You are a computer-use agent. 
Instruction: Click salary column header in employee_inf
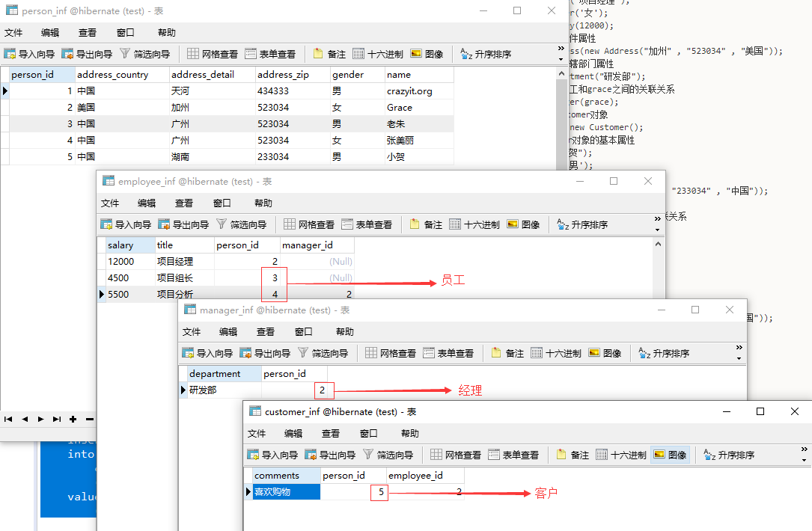130,245
